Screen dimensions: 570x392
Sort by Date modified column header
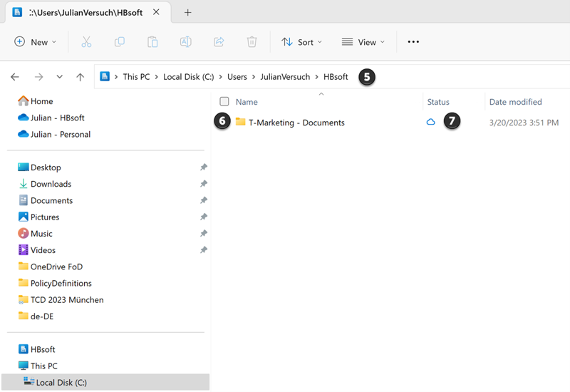(515, 102)
